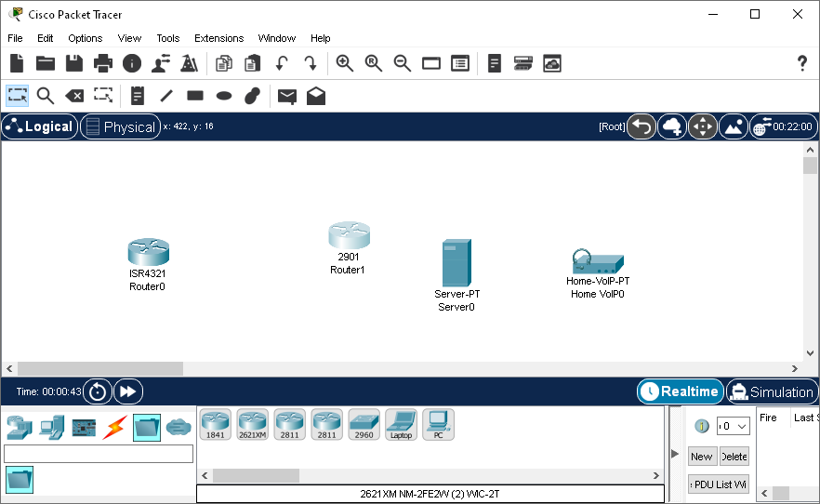Open the Options menu
Image resolution: width=820 pixels, height=504 pixels.
click(x=86, y=38)
